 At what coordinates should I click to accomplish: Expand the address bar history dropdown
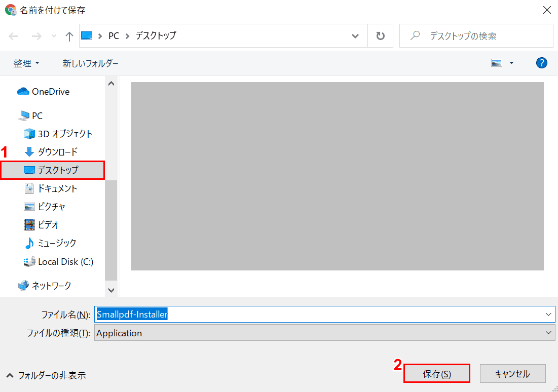355,36
